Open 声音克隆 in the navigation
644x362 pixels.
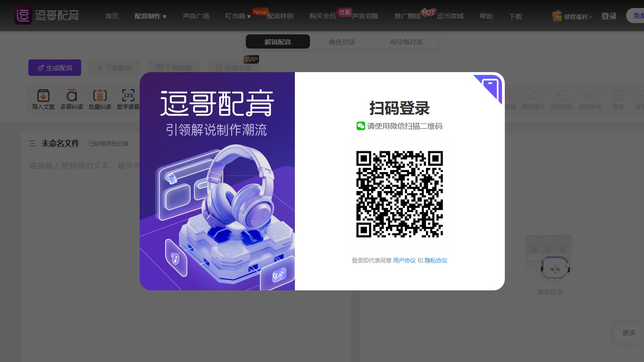[365, 16]
